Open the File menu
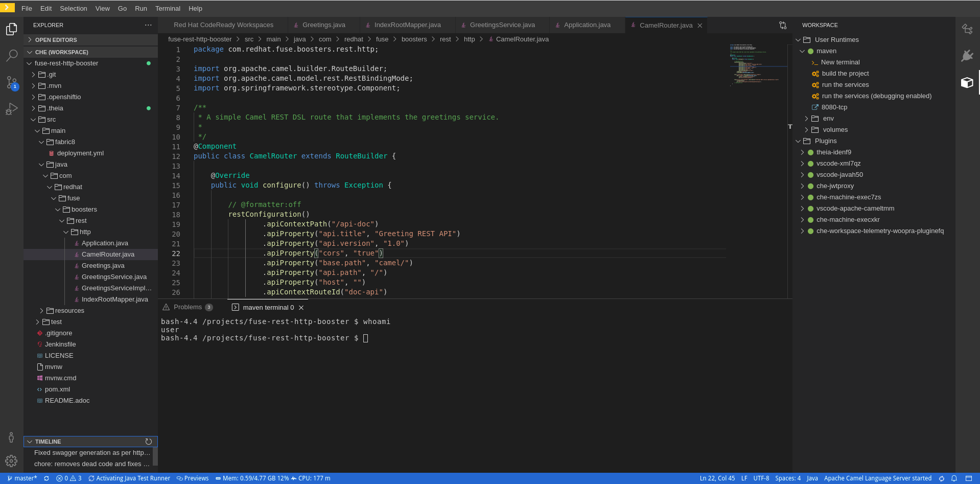Viewport: 980px width, 484px height. point(27,9)
